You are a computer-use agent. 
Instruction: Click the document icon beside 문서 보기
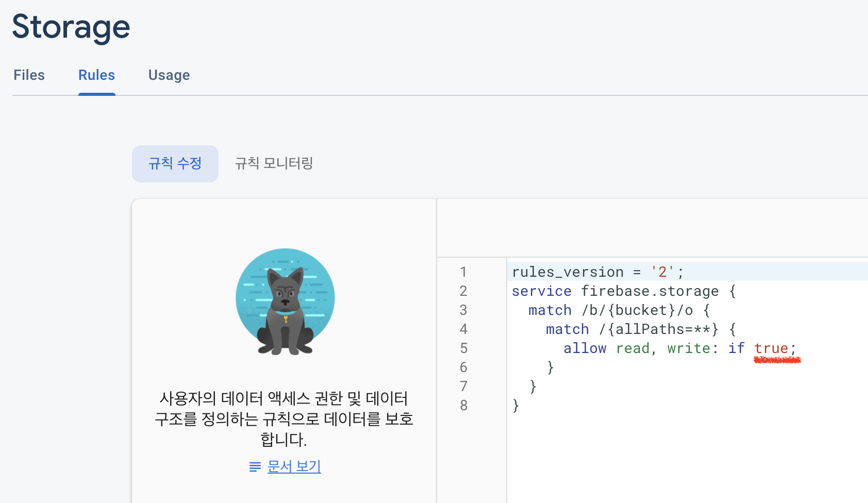pos(255,467)
